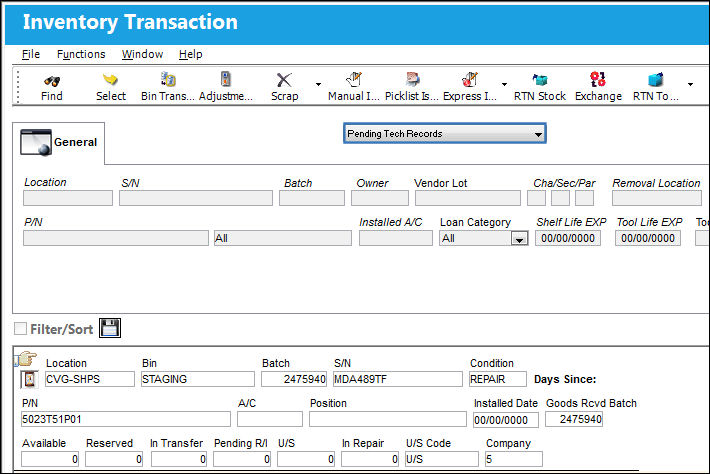Click the Position field in record
This screenshot has width=710, height=474.
(388, 419)
